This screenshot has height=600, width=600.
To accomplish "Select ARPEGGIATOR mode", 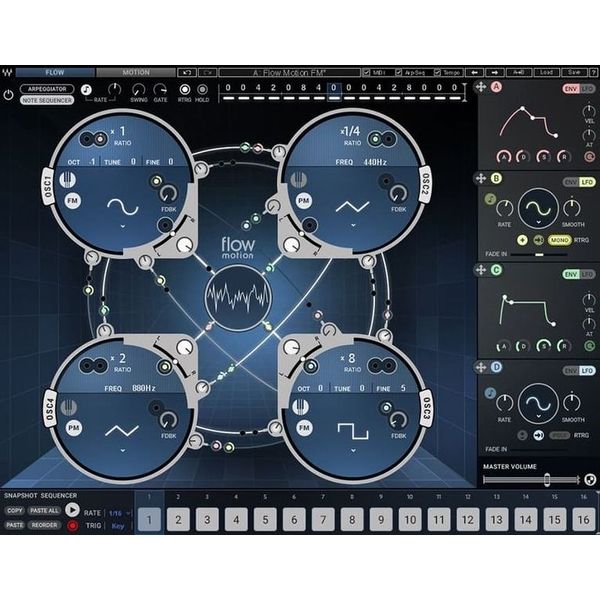I will 47,89.
